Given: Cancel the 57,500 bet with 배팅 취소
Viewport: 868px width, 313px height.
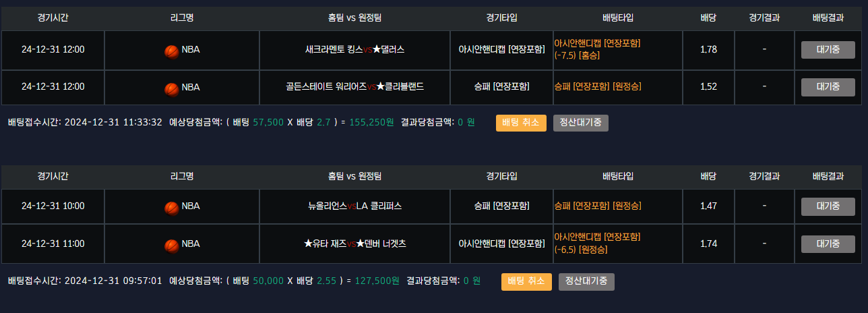Looking at the screenshot, I should tap(521, 123).
